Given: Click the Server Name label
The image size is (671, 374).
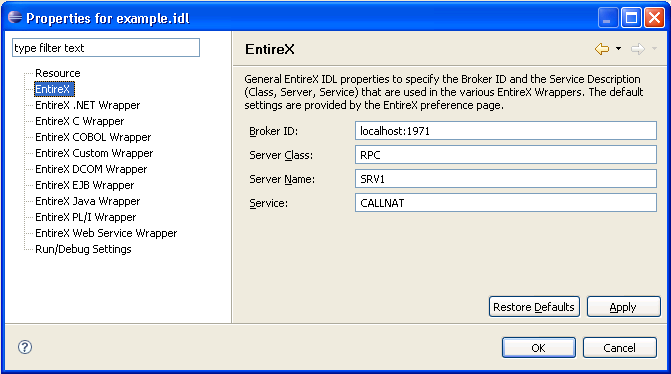Looking at the screenshot, I should click(282, 179).
